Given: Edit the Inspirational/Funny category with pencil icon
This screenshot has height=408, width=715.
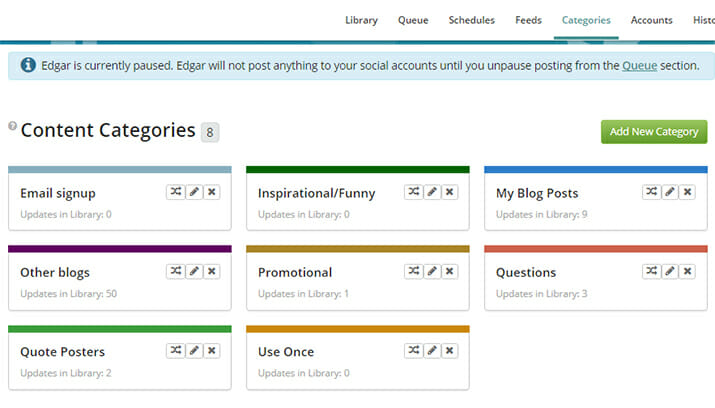Looking at the screenshot, I should click(x=432, y=192).
